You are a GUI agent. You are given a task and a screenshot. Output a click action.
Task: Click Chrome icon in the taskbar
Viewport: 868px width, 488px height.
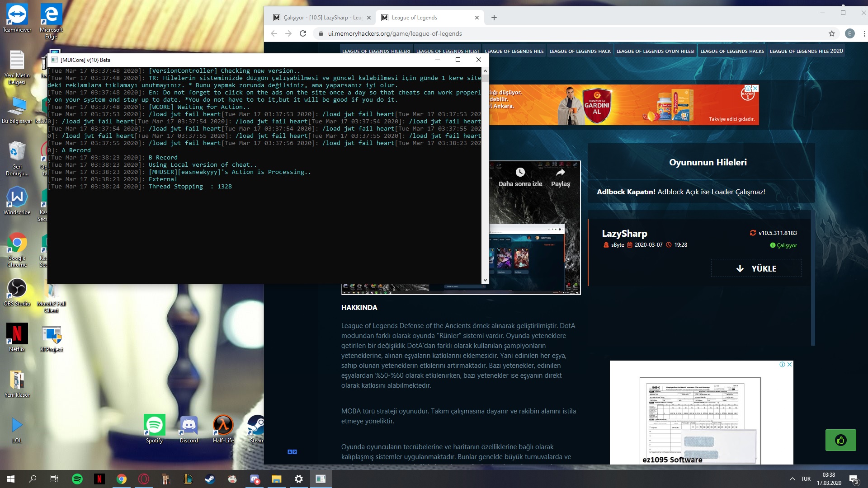[x=122, y=479]
